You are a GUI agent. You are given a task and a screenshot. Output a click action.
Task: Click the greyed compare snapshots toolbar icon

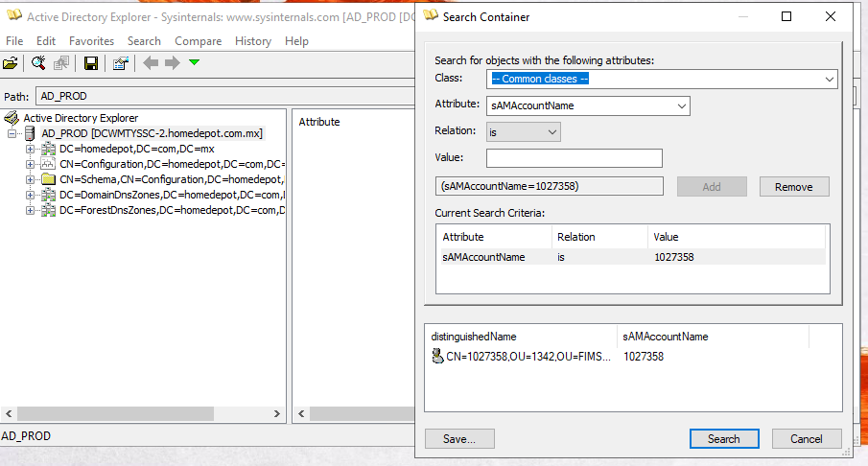(60, 63)
